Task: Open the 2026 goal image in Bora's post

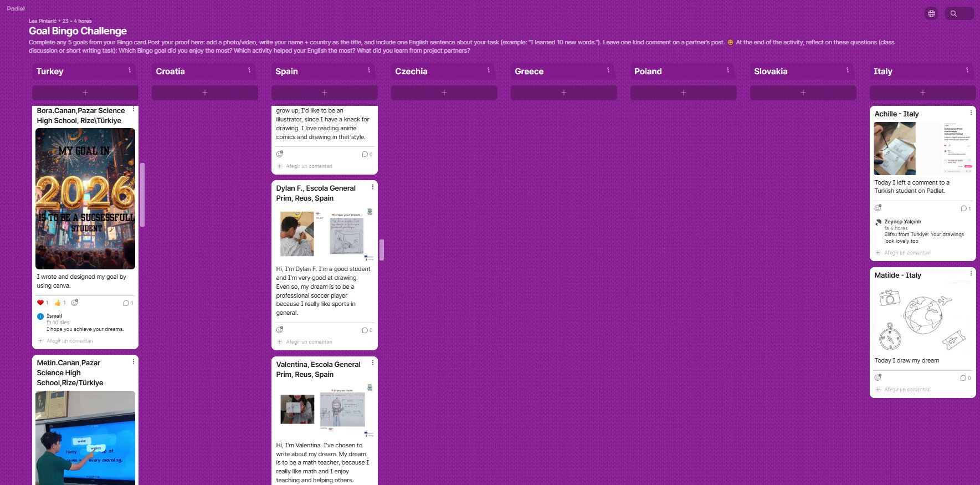Action: click(85, 198)
